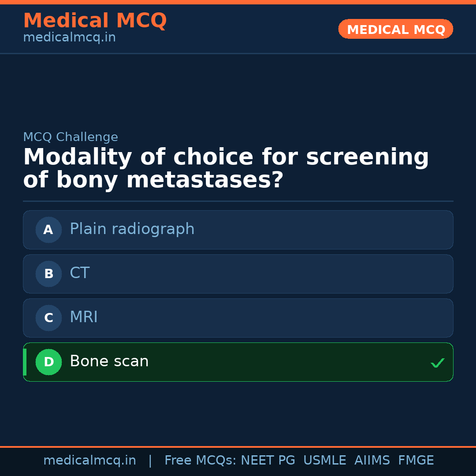Image resolution: width=476 pixels, height=476 pixels.
Task: Click the circular B badge icon
Action: [x=48, y=274]
